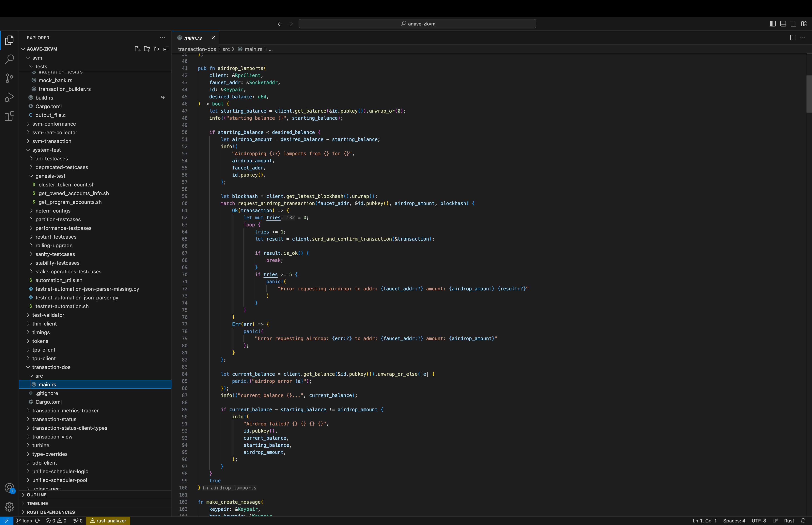Viewport: 812px width, 525px height.
Task: Click ports forwarded indicator in status bar
Action: 78,521
